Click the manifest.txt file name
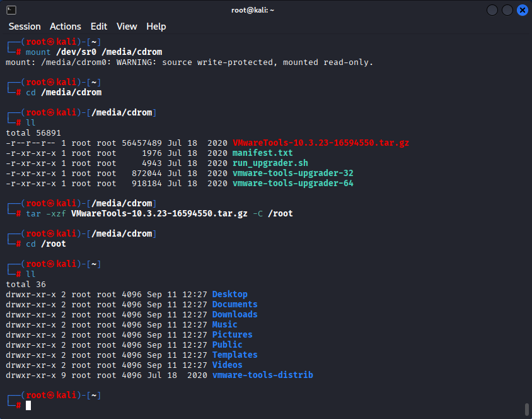532x419 pixels. [x=263, y=153]
